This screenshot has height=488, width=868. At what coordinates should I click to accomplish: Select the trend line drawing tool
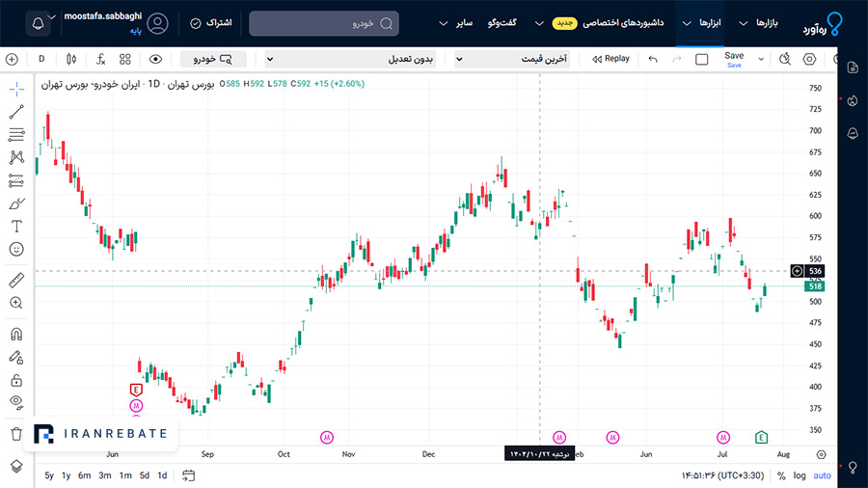pos(16,112)
